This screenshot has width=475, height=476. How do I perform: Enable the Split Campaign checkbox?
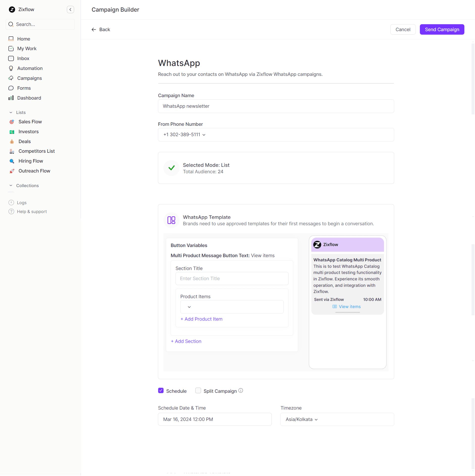click(x=198, y=390)
